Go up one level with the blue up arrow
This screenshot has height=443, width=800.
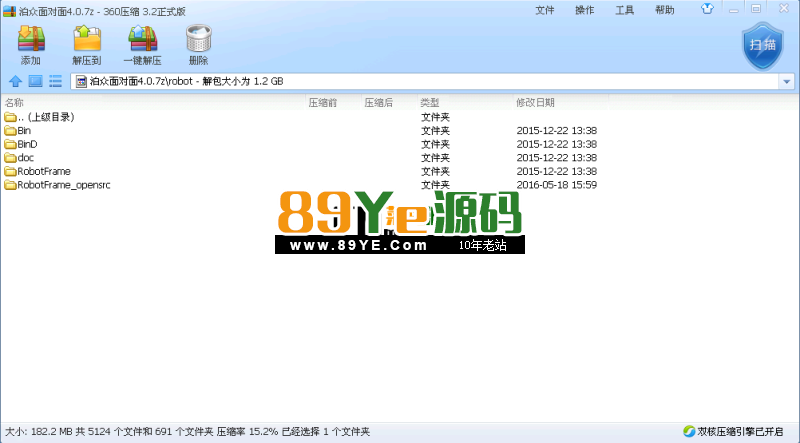coord(15,81)
